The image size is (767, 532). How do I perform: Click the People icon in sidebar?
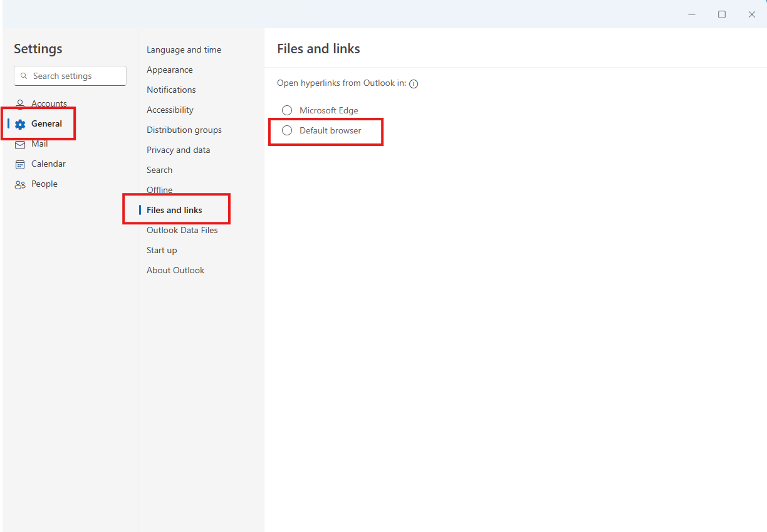click(20, 184)
